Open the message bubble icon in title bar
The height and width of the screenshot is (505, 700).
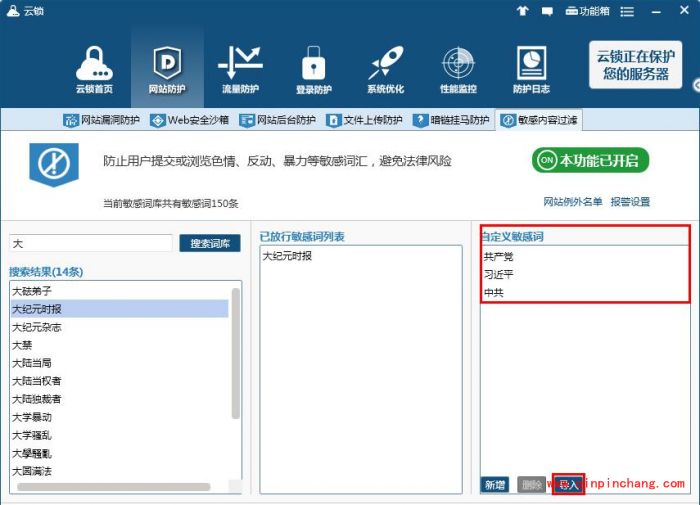[x=547, y=11]
